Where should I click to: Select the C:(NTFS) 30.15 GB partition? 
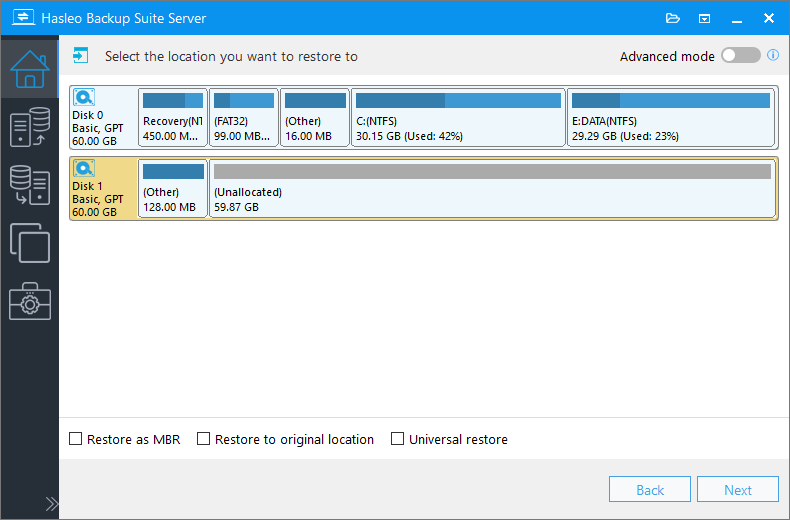[x=458, y=117]
